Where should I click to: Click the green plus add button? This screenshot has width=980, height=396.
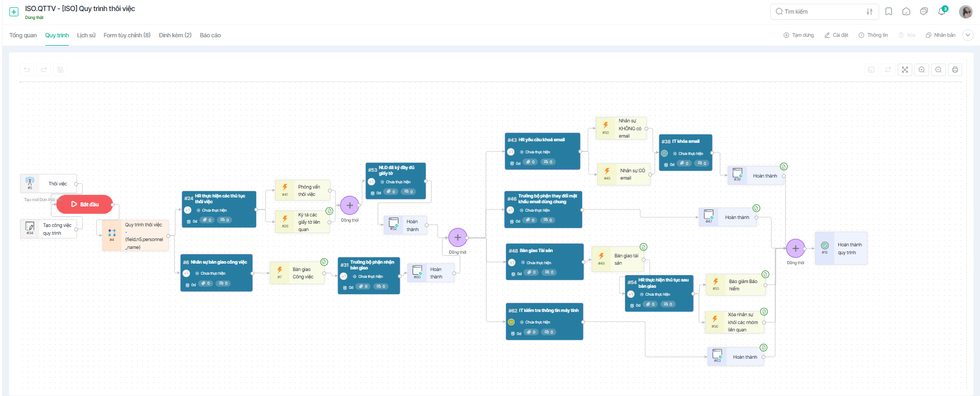[14, 12]
